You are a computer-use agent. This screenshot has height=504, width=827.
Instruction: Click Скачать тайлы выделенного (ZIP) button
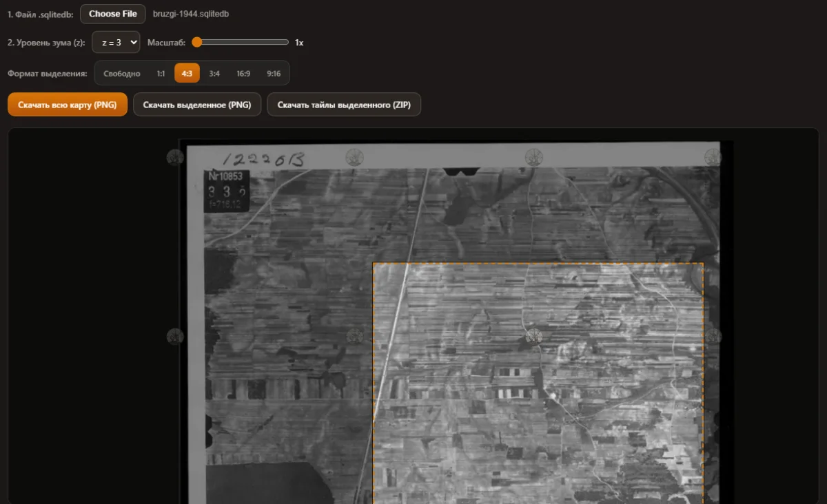(344, 105)
